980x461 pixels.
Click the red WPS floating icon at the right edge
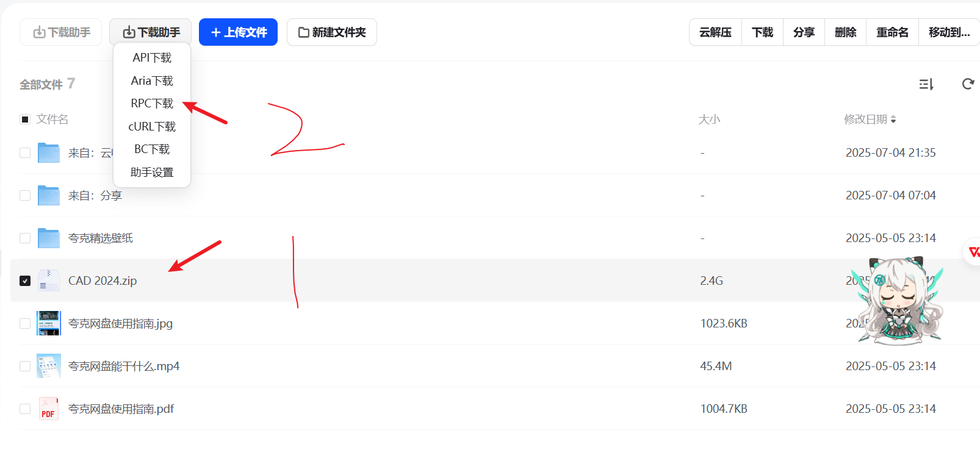(x=974, y=251)
